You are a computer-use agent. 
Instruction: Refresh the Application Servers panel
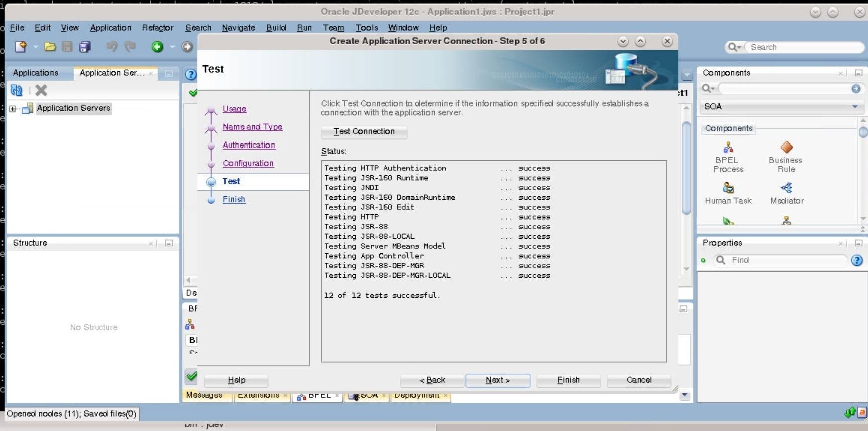pos(17,90)
